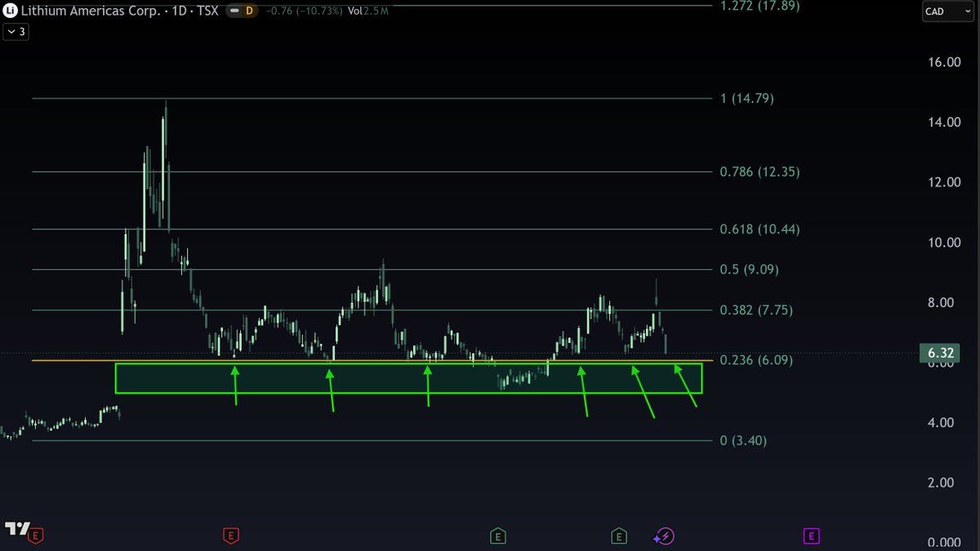Viewport: 980px width, 551px height.
Task: Click the 0 (3.40) Fibonacci label
Action: pyautogui.click(x=744, y=441)
